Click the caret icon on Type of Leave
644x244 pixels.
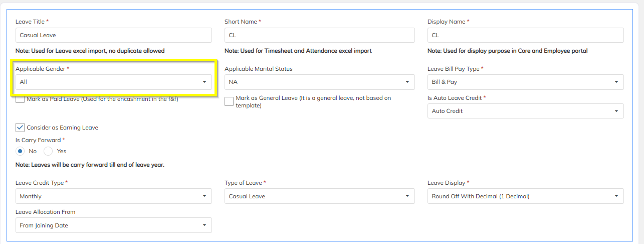tap(407, 196)
